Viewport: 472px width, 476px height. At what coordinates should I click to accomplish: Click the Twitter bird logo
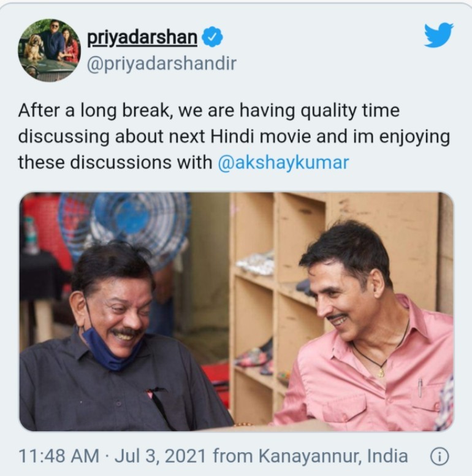tap(439, 34)
